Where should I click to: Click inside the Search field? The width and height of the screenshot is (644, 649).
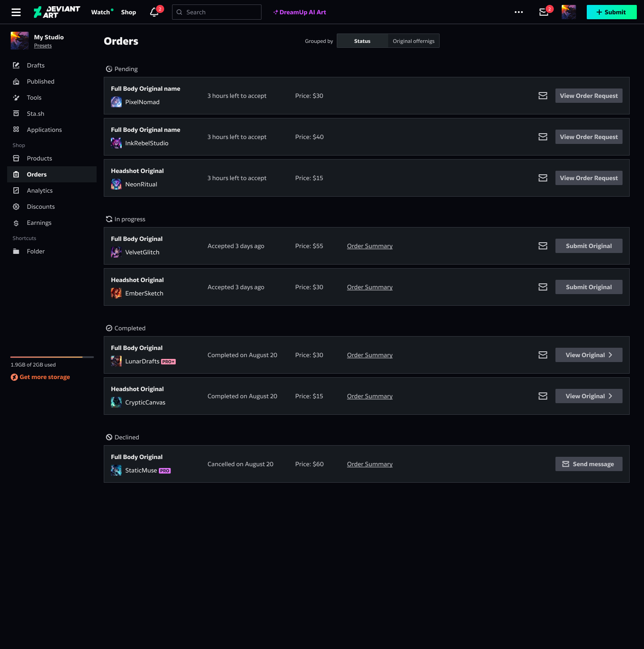[x=216, y=12]
